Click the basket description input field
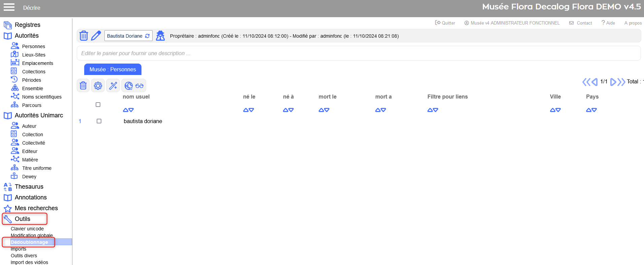 tap(358, 53)
